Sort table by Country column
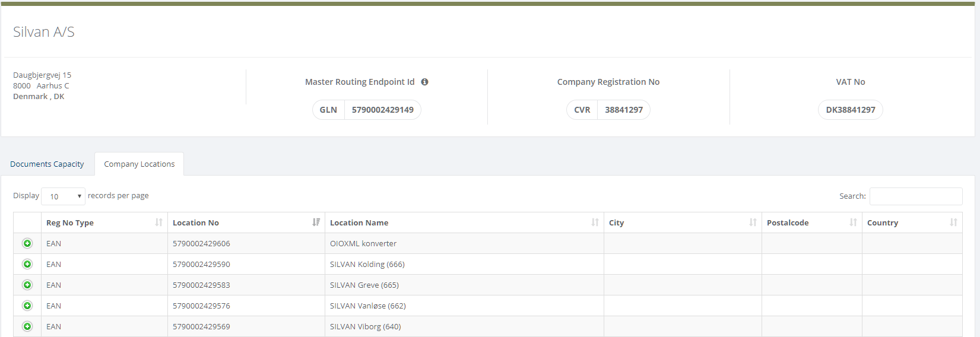This screenshot has width=980, height=337. point(912,222)
